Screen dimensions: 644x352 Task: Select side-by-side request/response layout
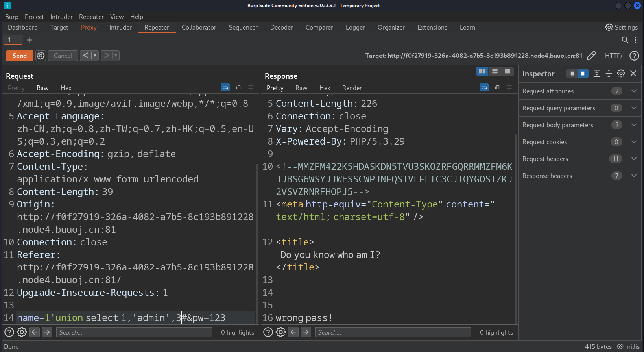482,71
